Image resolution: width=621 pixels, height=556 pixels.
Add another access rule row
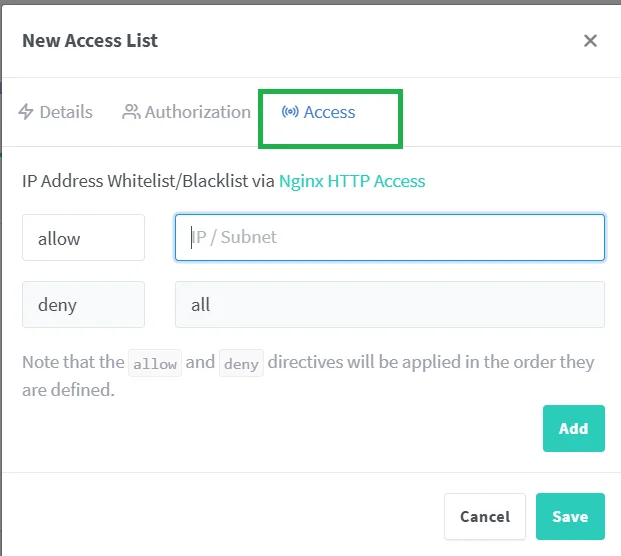573,428
